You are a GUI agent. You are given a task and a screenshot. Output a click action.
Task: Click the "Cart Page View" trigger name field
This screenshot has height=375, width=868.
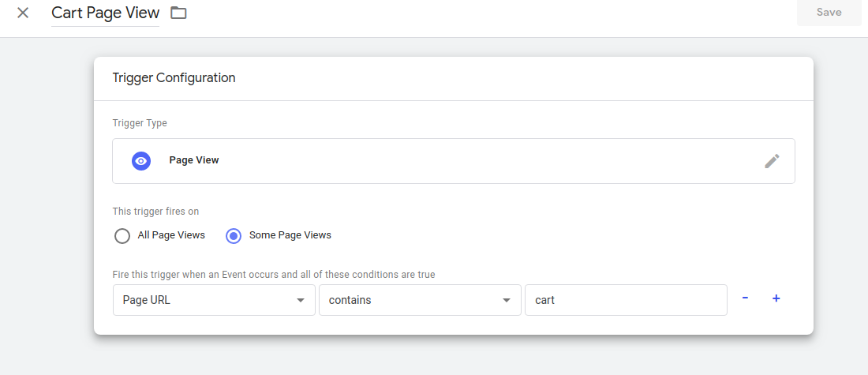[105, 13]
